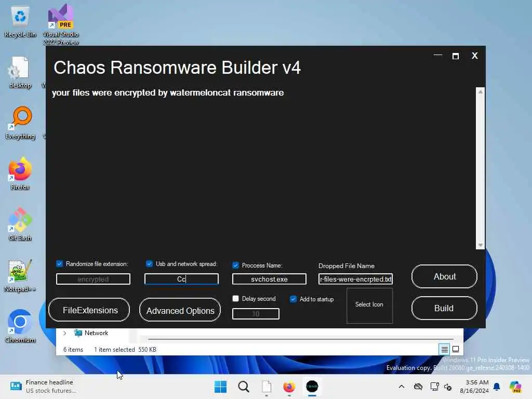Open the Finance headline widget
Screen dimensions: 532x399
tap(43, 387)
